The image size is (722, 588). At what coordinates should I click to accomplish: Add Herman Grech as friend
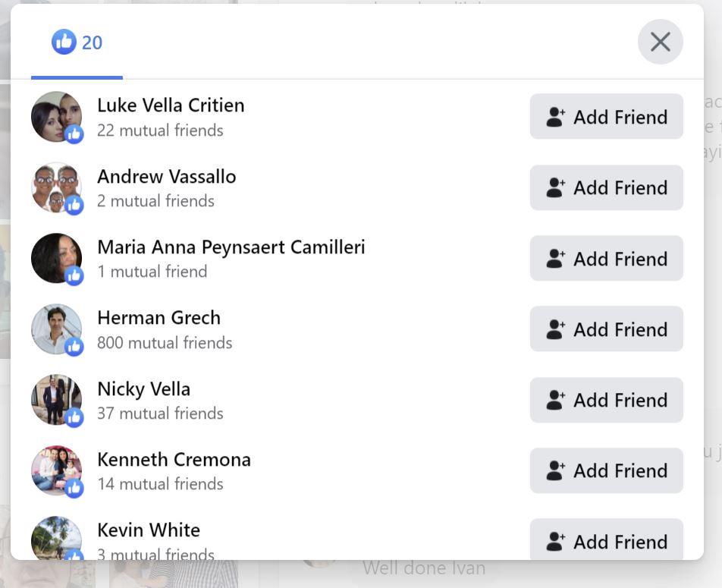pyautogui.click(x=606, y=329)
